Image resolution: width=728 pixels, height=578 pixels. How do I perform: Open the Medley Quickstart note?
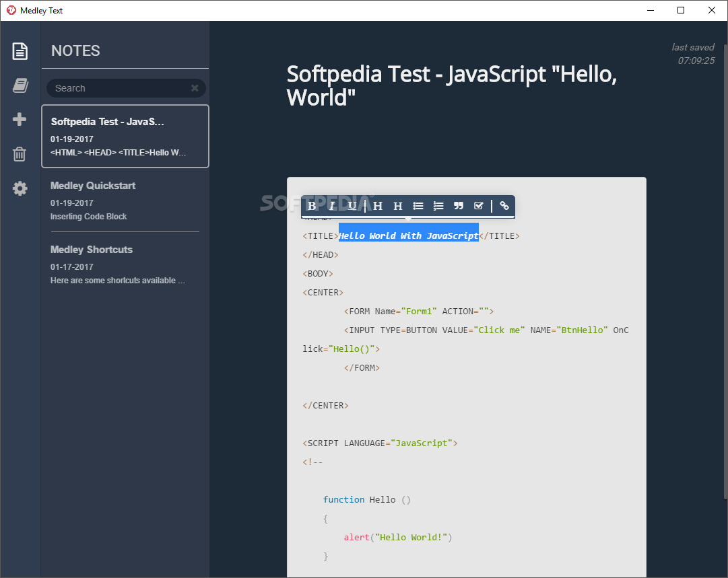[x=125, y=201]
